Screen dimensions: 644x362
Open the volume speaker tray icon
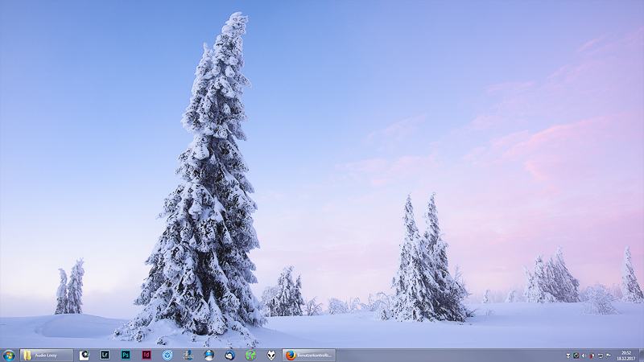(584, 356)
